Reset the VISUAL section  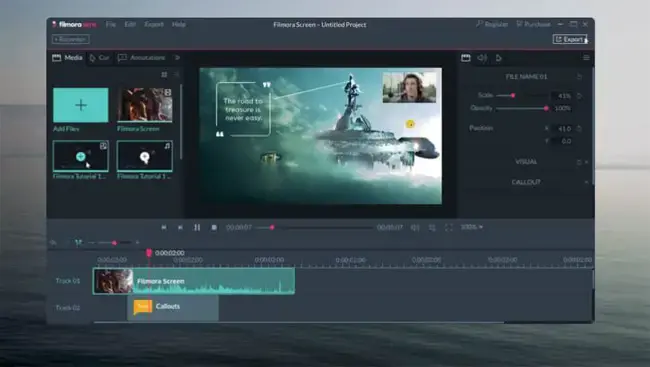579,162
